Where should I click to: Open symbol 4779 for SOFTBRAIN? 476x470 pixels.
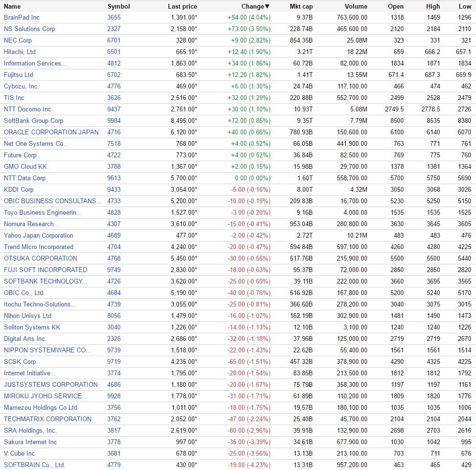tap(114, 465)
